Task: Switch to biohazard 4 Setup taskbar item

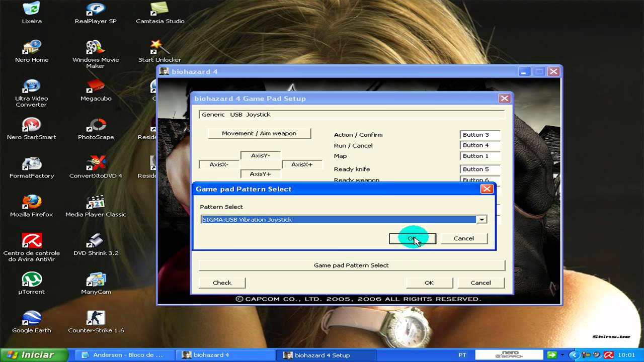Action: click(x=325, y=355)
